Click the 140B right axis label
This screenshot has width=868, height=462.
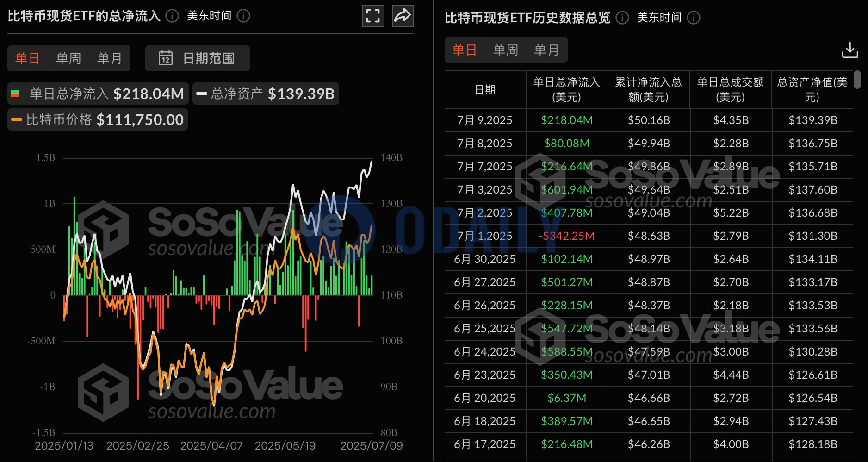391,158
